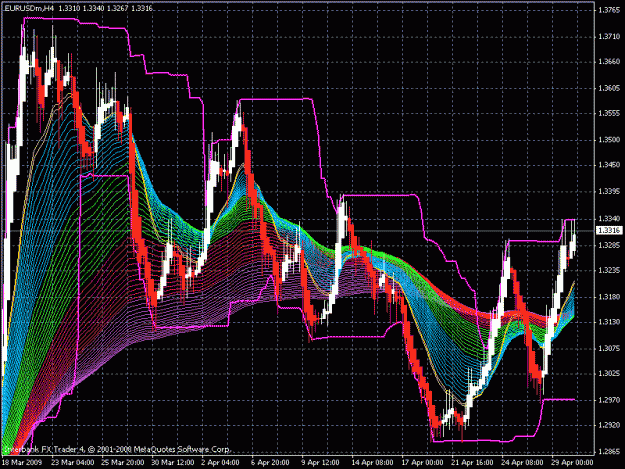Click the 30 Mar 12:00 time label
Screen dimensions: 625x469
click(173, 463)
